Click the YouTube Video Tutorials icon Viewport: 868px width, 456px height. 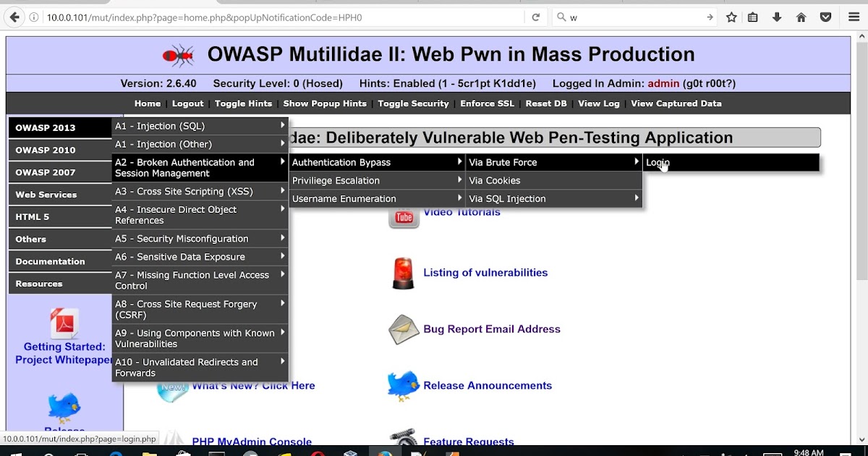(404, 216)
